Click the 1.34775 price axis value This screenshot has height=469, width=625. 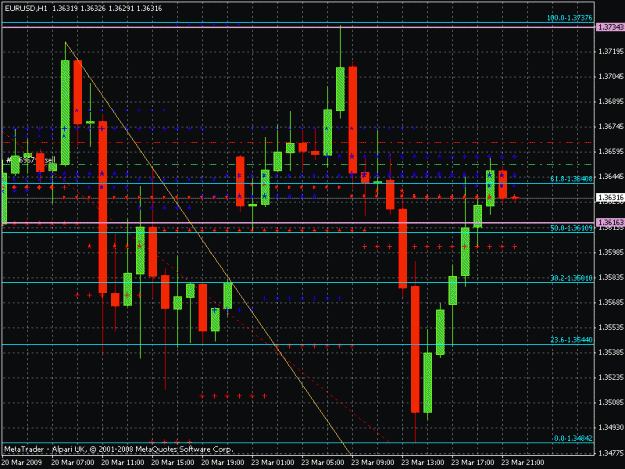pos(610,453)
